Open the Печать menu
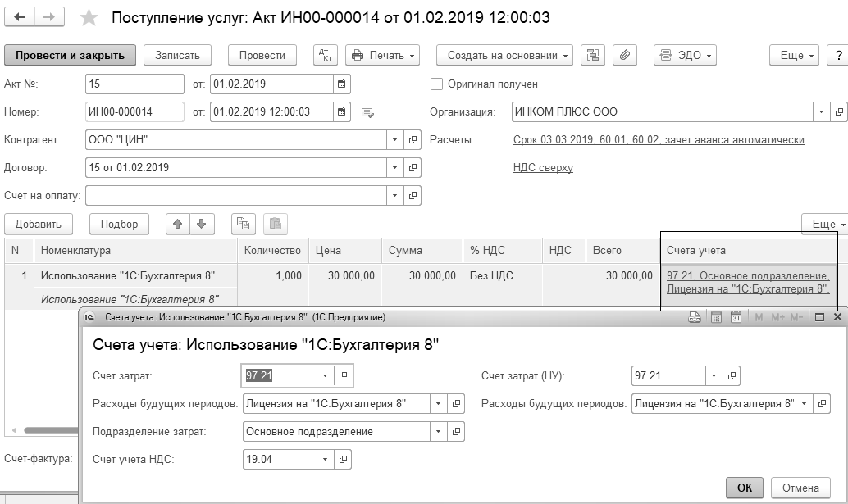The height and width of the screenshot is (504, 848). (382, 55)
